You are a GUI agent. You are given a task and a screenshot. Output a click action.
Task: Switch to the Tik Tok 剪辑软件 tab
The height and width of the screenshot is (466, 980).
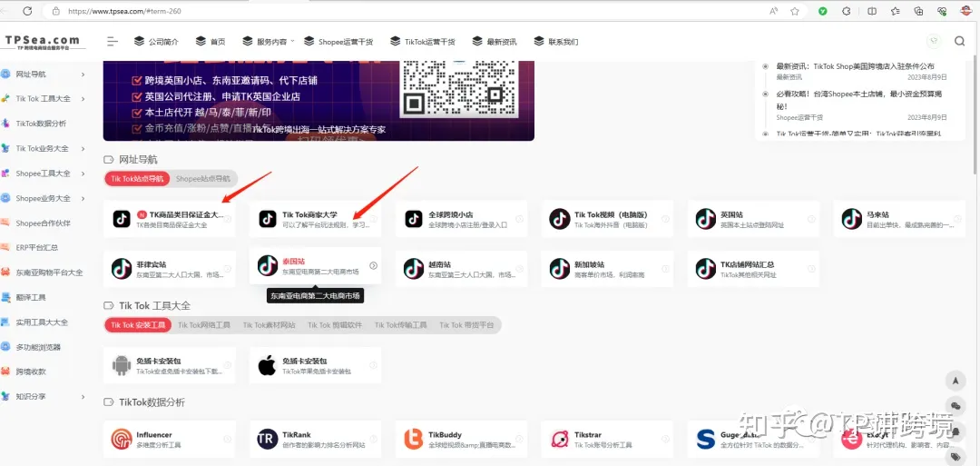point(335,325)
